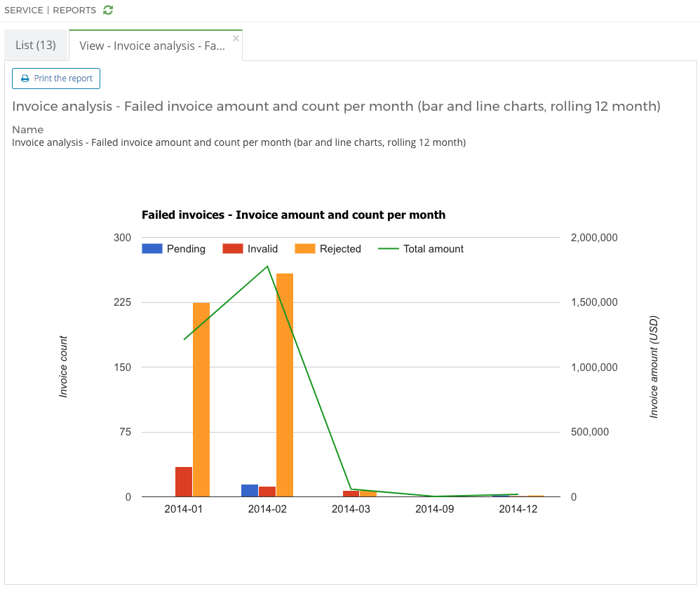
Task: Click the 2014-03 axis label
Action: 351,509
